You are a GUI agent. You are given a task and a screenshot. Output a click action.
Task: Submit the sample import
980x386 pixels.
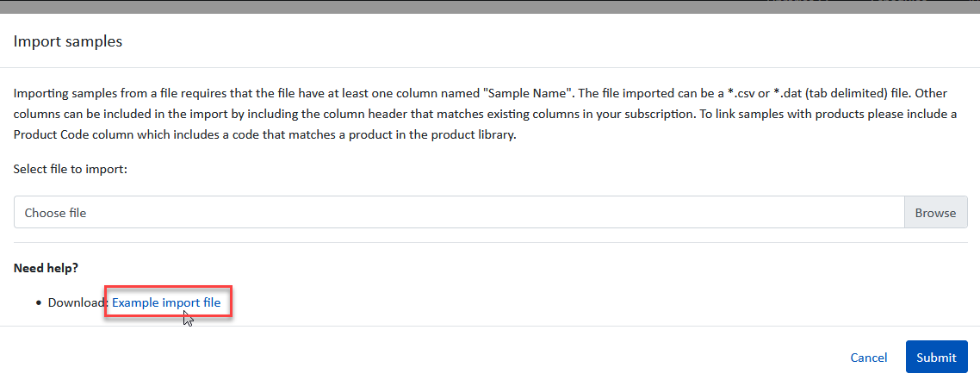click(936, 358)
